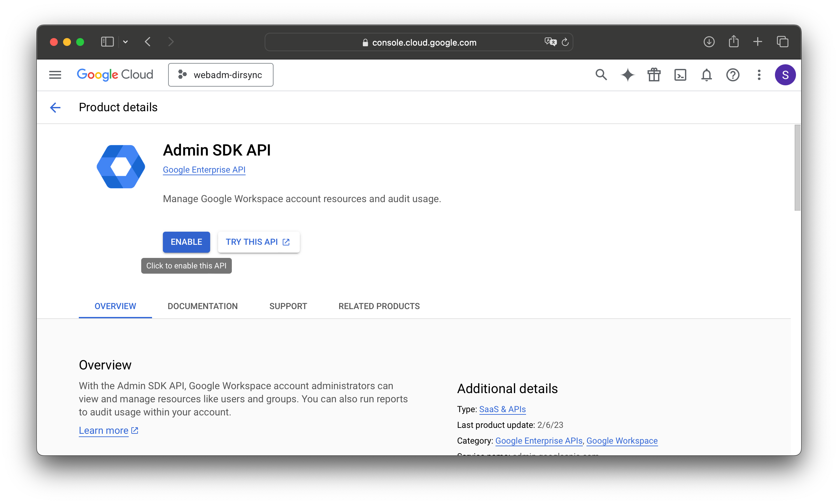Switch to the RELATED PRODUCTS tab
Screen dimensions: 838x504
click(x=379, y=306)
